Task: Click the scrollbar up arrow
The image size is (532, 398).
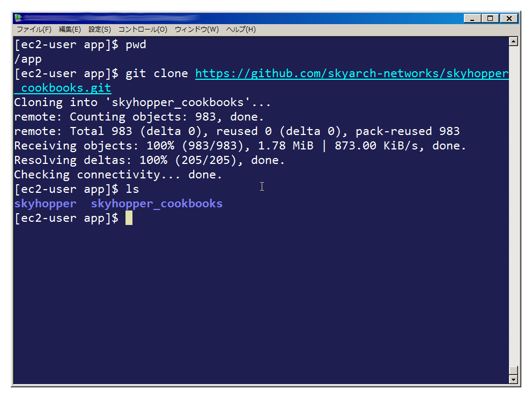Action: [x=513, y=42]
